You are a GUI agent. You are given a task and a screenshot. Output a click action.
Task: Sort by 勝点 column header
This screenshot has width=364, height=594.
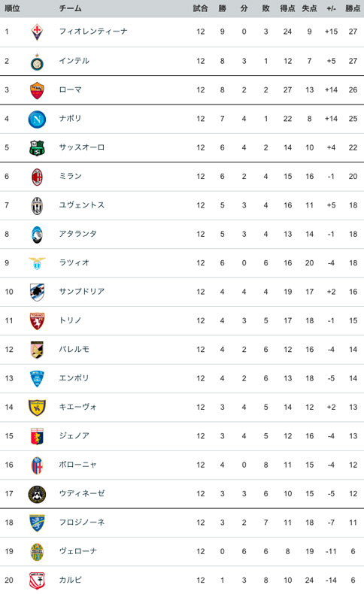coord(352,8)
